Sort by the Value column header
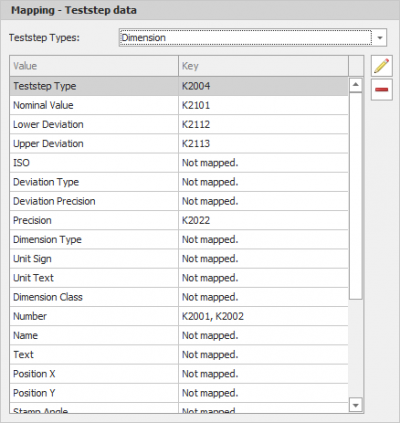 (x=94, y=66)
